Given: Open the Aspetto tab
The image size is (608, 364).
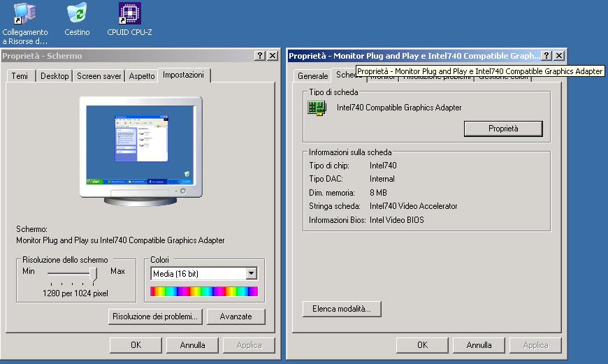Looking at the screenshot, I should [x=142, y=76].
